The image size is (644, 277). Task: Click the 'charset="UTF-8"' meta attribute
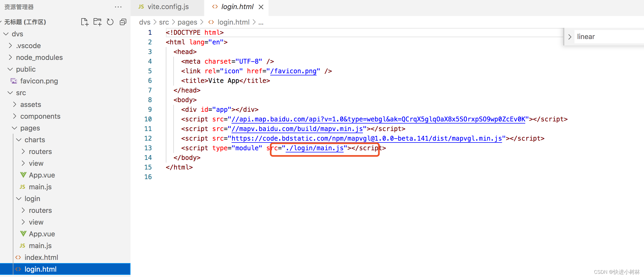coord(233,61)
